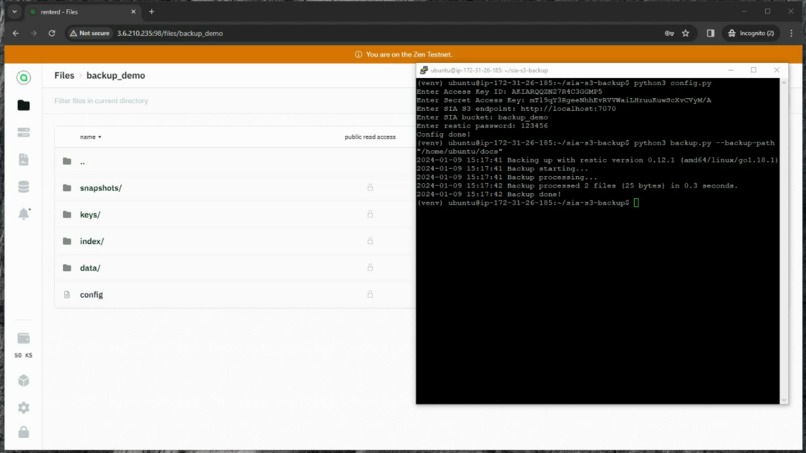Click the public read access column header

click(370, 137)
